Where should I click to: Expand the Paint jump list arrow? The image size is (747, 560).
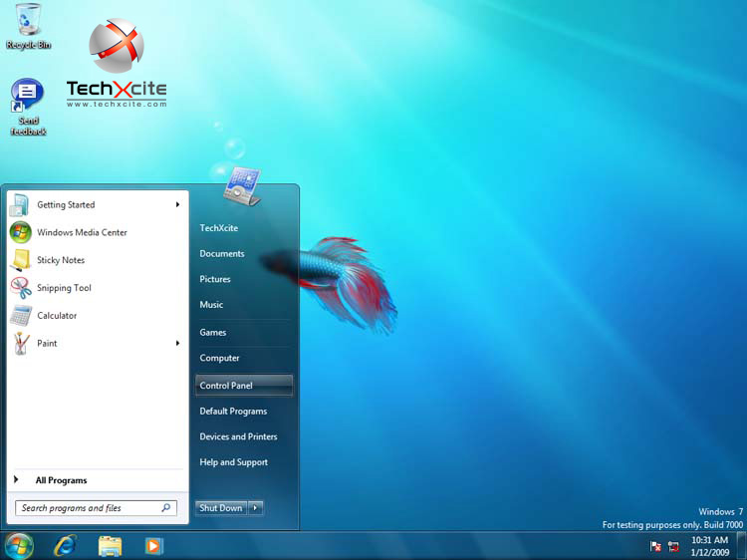[x=177, y=343]
